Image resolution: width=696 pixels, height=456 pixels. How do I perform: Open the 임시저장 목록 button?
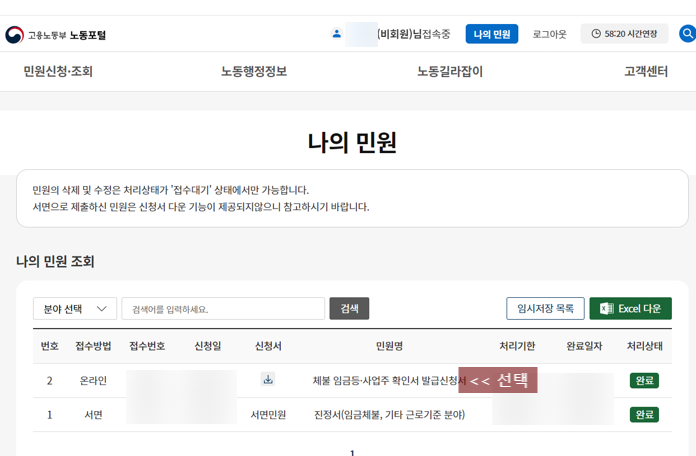coord(545,309)
